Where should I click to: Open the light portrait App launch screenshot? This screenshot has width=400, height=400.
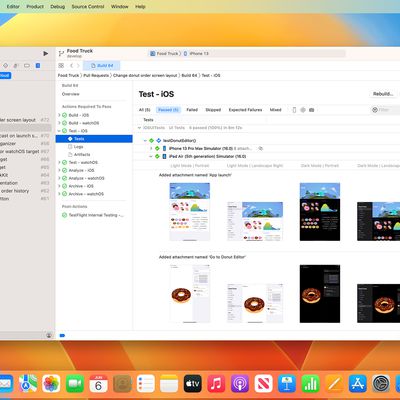190,212
